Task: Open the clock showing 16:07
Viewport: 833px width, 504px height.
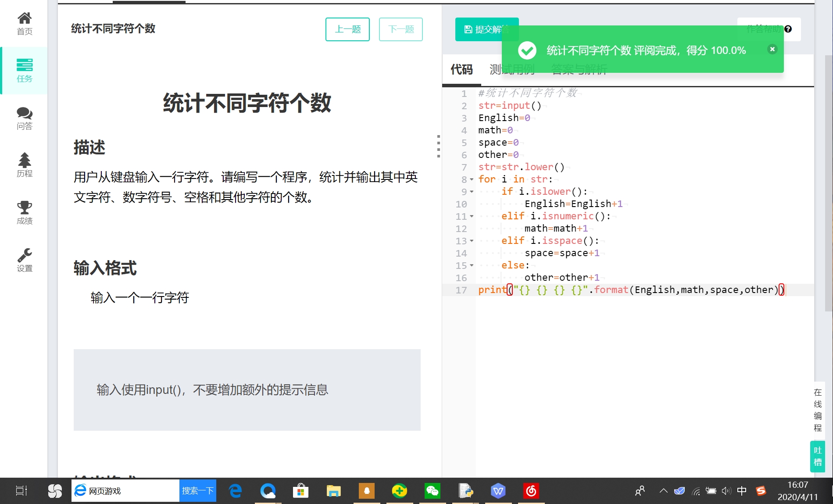Action: 797,491
